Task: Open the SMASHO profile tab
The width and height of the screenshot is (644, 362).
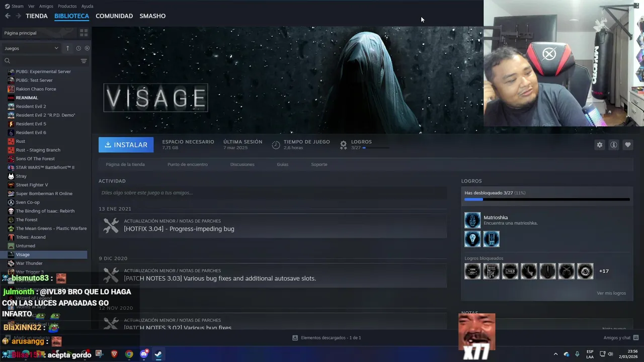Action: (152, 16)
